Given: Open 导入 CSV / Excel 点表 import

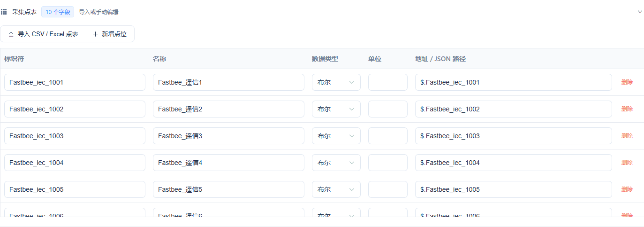Looking at the screenshot, I should click(x=43, y=34).
